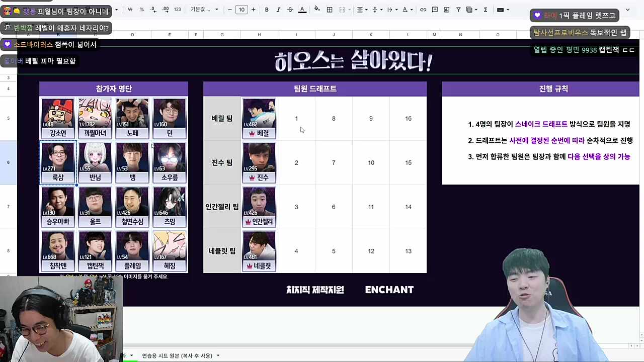The width and height of the screenshot is (644, 362).
Task: Toggle italic formatting
Action: pyautogui.click(x=278, y=10)
